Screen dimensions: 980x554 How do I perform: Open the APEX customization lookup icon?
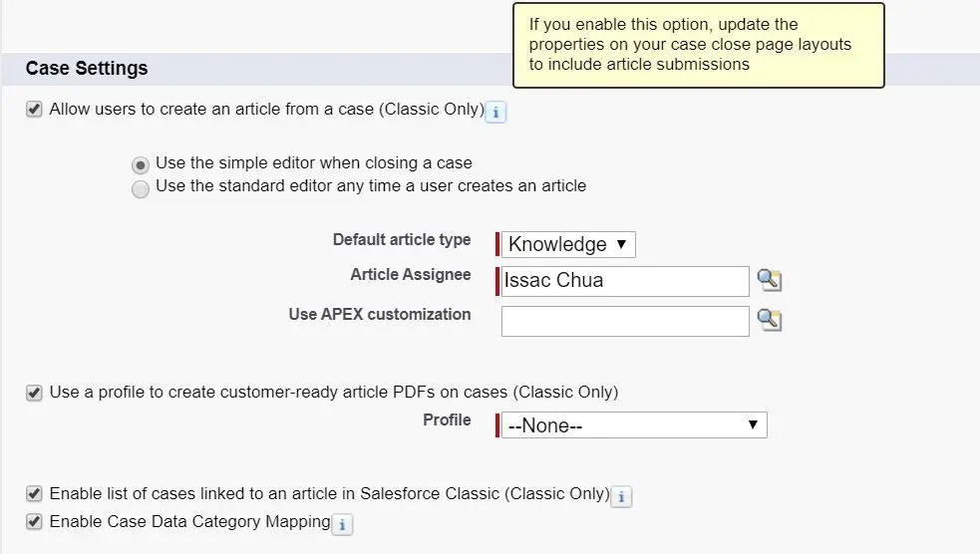[x=770, y=320]
